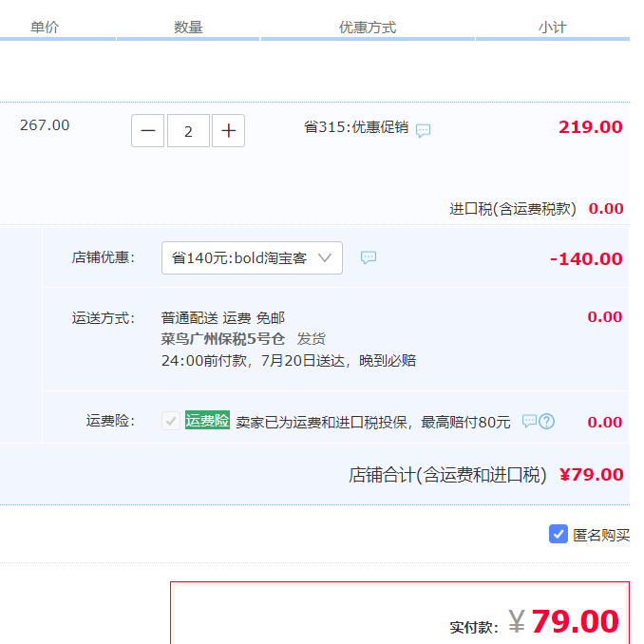Click the comment icon after 最高赔付80元
This screenshot has height=644, width=644.
click(x=529, y=421)
